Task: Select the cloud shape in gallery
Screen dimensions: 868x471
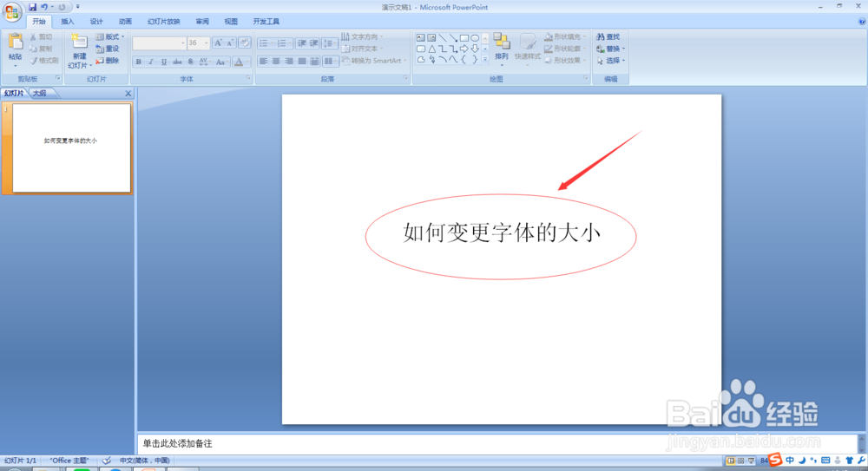Action: click(x=421, y=60)
